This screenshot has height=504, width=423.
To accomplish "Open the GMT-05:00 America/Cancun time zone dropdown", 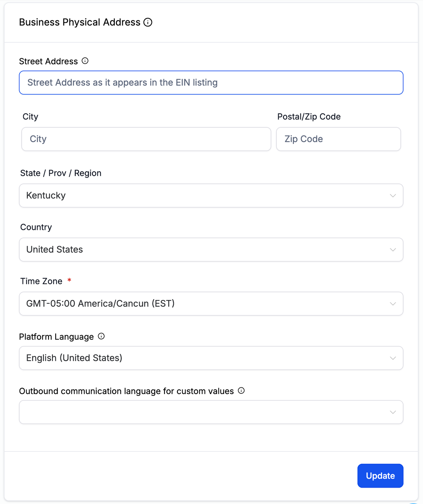I will [x=205, y=304].
